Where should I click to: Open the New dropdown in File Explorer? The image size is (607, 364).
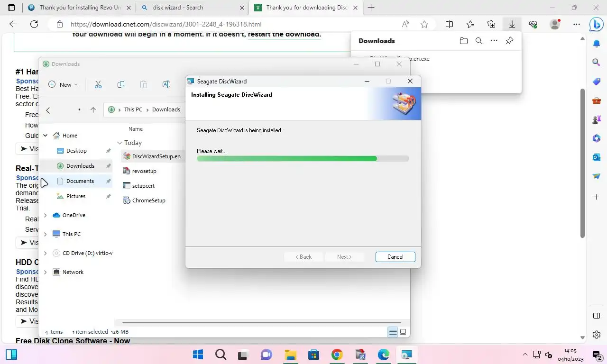[x=63, y=84]
